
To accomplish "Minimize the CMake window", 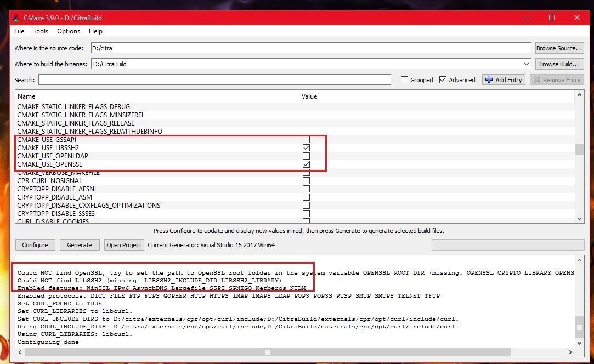I will (x=527, y=18).
